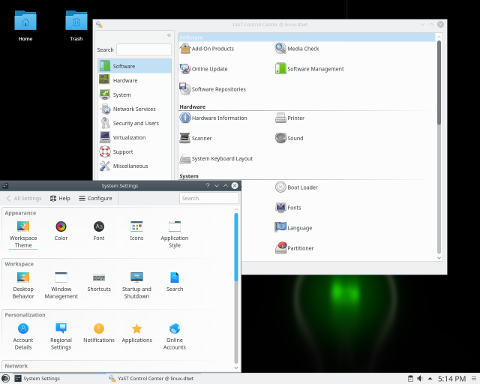
Task: Open Regional Settings
Action: pos(61,336)
